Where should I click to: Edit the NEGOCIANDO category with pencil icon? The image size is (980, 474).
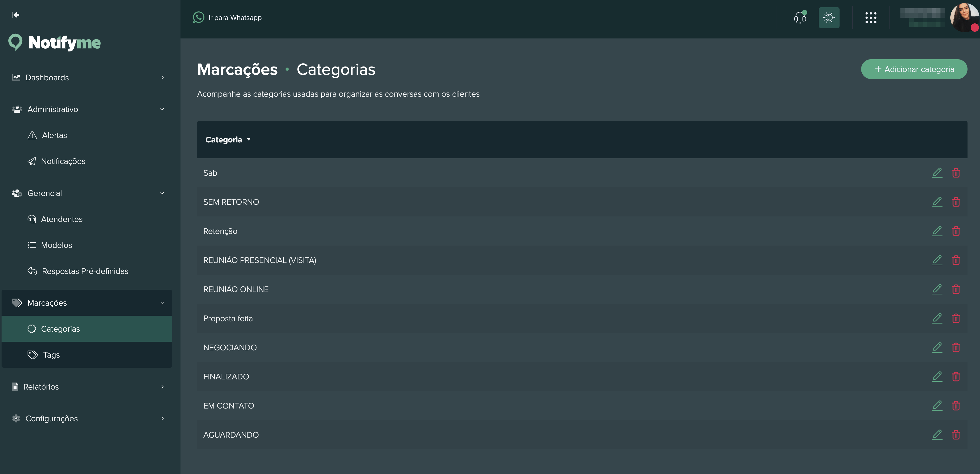click(937, 347)
